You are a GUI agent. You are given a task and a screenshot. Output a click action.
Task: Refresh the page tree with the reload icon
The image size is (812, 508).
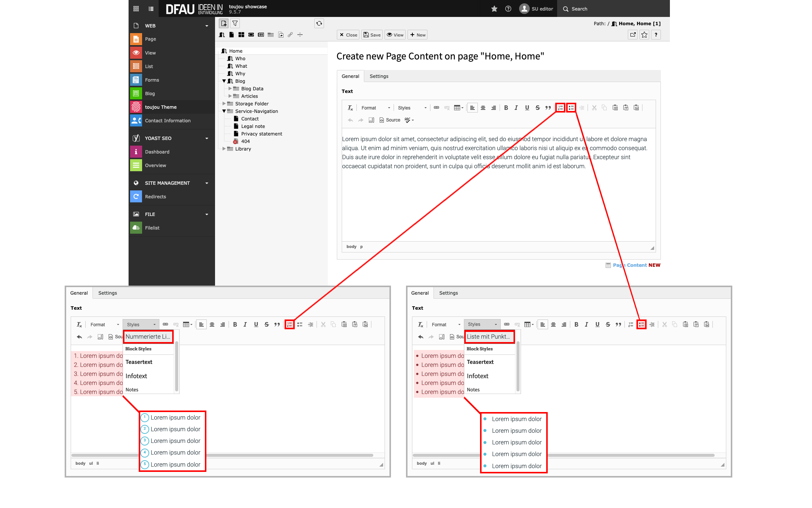(319, 23)
